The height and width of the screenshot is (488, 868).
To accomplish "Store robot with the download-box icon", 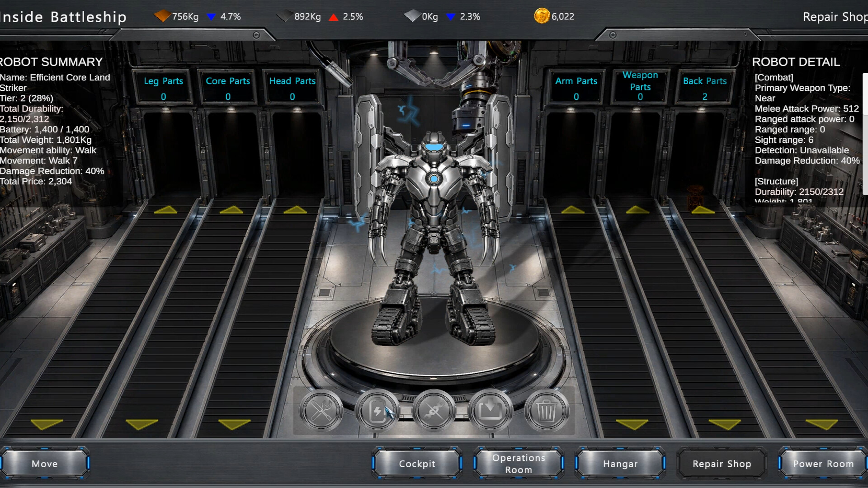I will 490,411.
